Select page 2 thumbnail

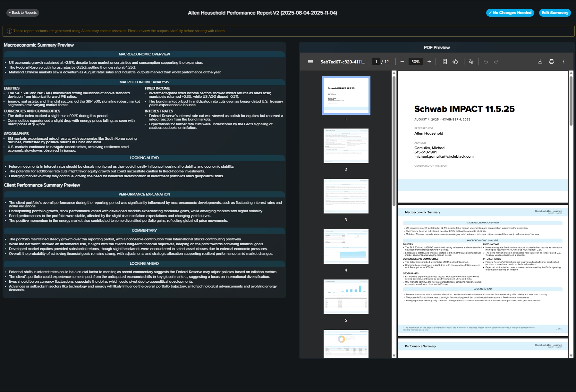tap(346, 146)
